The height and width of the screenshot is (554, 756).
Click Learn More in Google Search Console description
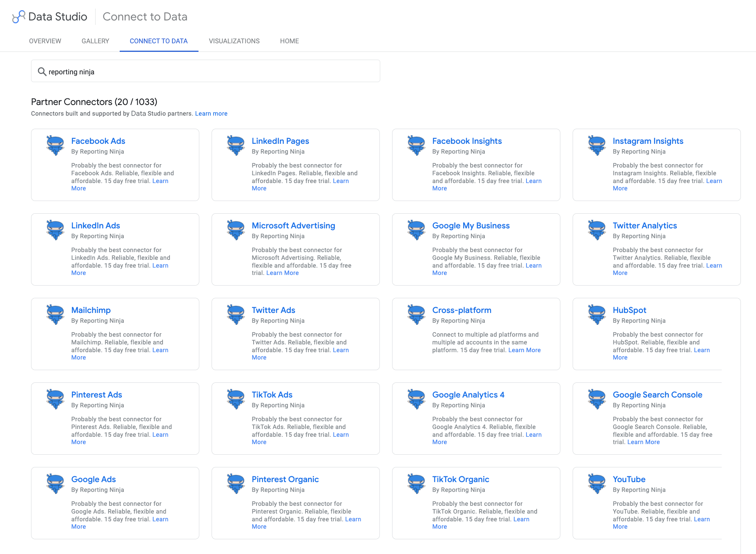644,442
